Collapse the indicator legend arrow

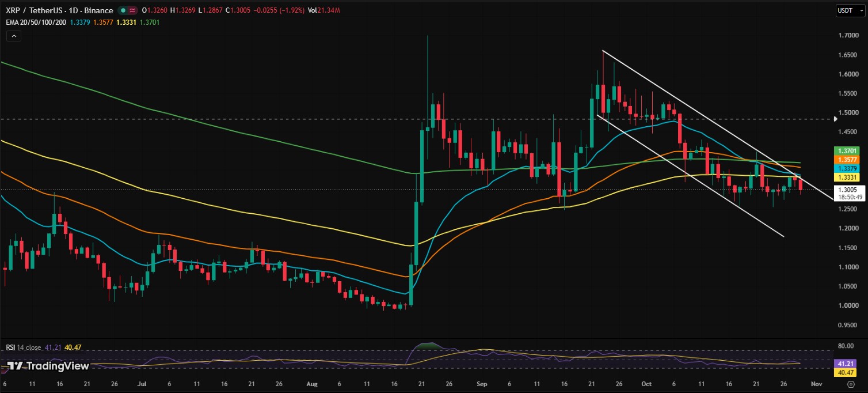click(x=13, y=36)
